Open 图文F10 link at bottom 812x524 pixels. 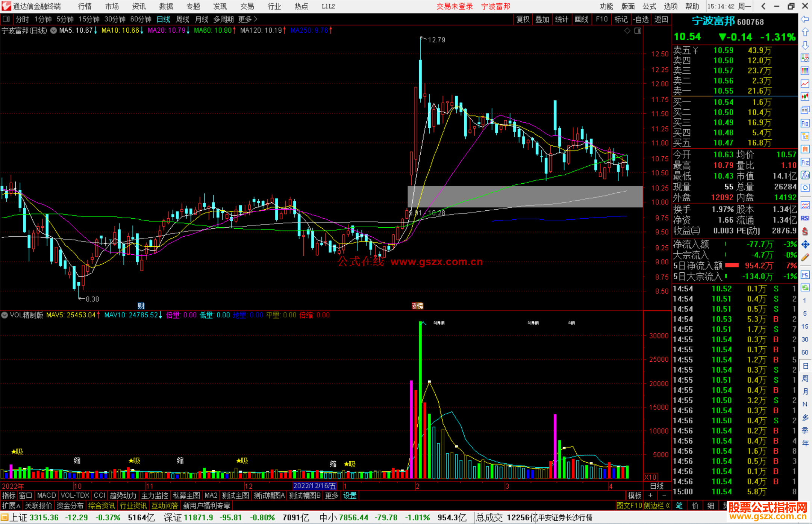pyautogui.click(x=629, y=506)
